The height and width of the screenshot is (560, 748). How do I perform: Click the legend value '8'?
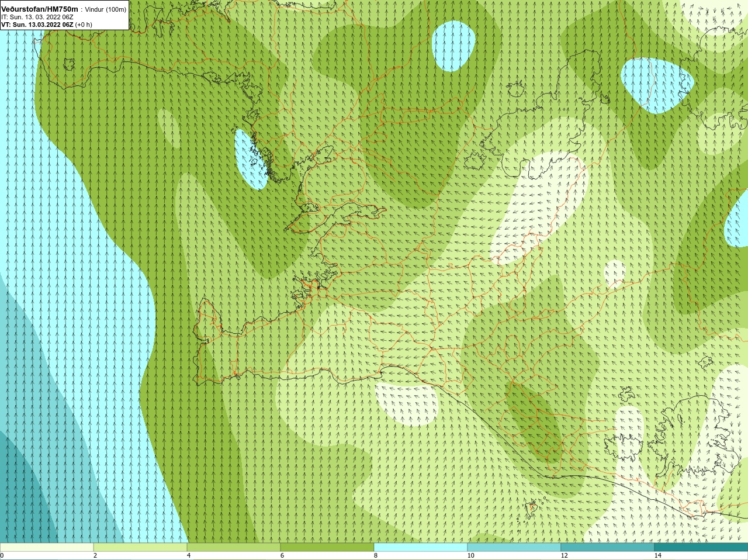pos(376,556)
